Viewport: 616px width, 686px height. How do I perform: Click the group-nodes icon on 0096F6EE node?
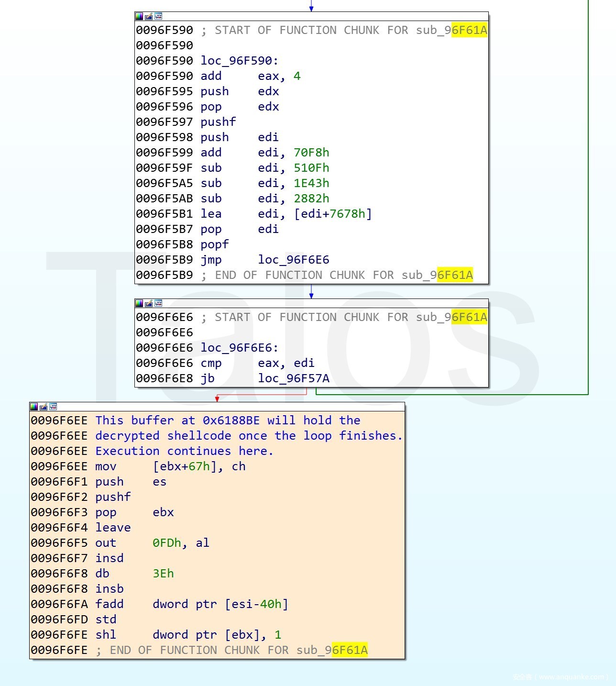pyautogui.click(x=53, y=407)
